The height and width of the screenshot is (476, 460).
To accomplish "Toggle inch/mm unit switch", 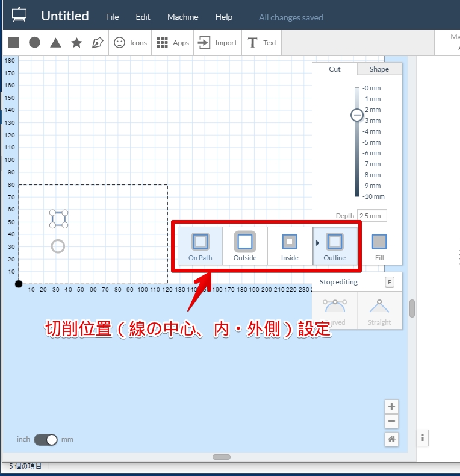I will pos(46,440).
